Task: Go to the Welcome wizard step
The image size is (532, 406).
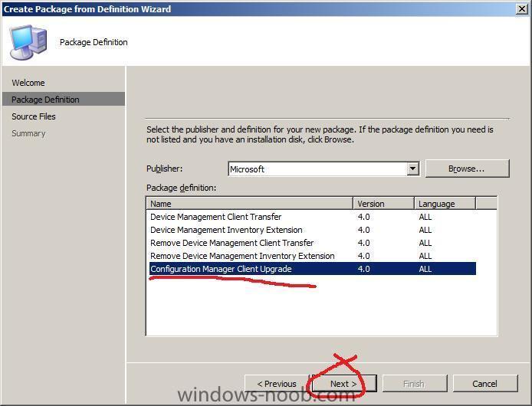Action: click(x=28, y=83)
